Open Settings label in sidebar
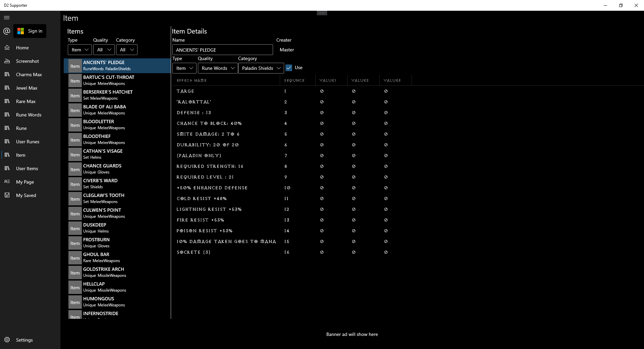 tap(24, 340)
